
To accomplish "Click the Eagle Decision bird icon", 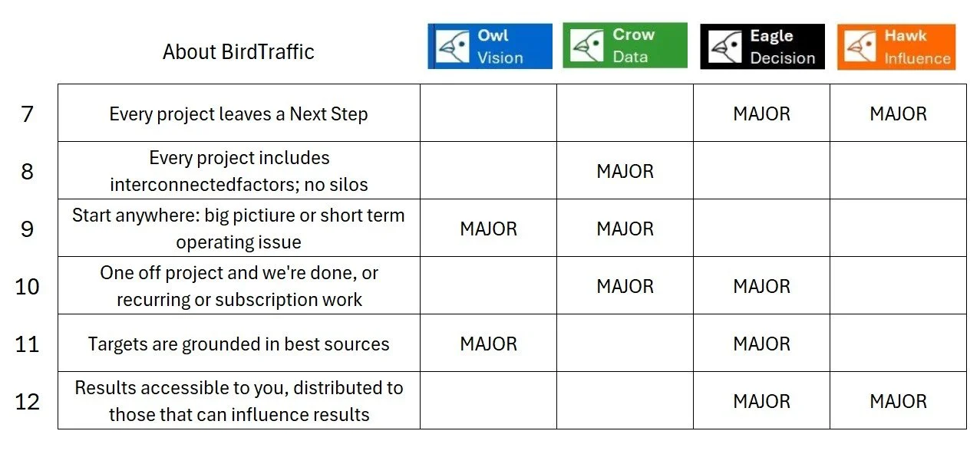I will point(724,47).
